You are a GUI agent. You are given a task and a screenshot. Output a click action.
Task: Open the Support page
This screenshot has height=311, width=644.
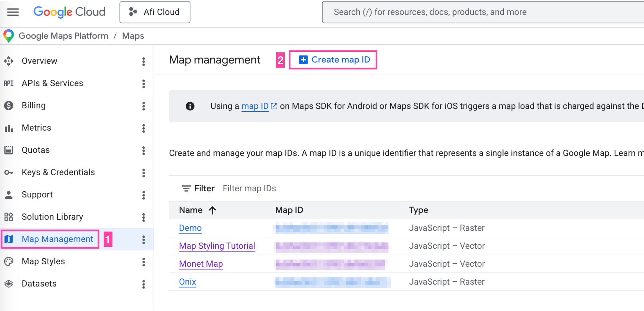tap(37, 195)
